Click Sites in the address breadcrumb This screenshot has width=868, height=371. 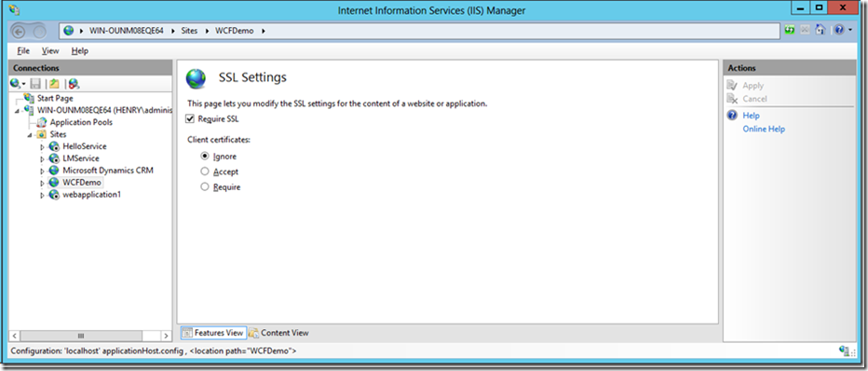coord(189,31)
